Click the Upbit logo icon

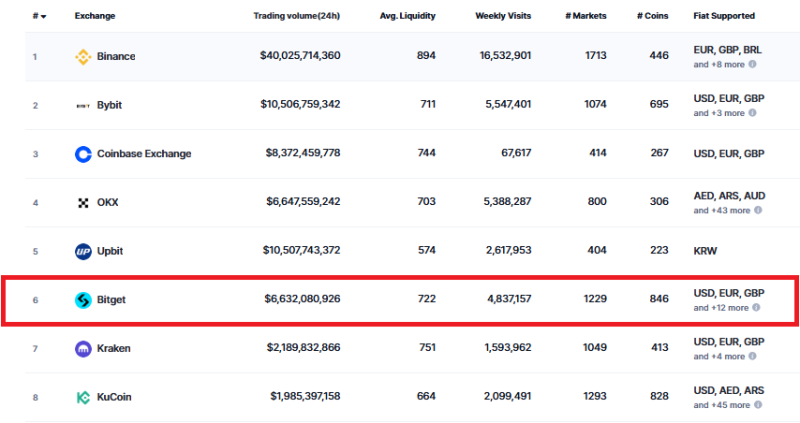click(83, 252)
